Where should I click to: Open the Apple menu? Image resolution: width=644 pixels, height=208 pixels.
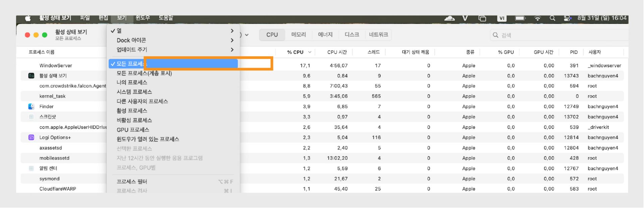tap(28, 18)
